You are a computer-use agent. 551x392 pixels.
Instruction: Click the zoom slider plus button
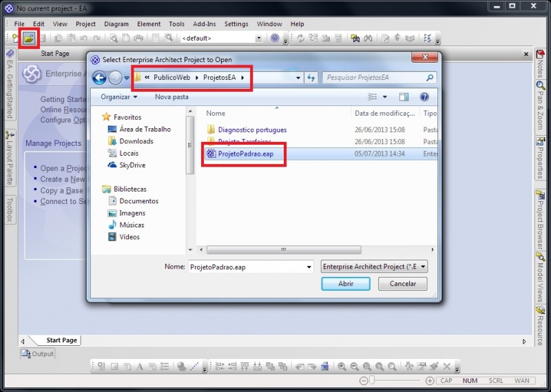(429, 380)
